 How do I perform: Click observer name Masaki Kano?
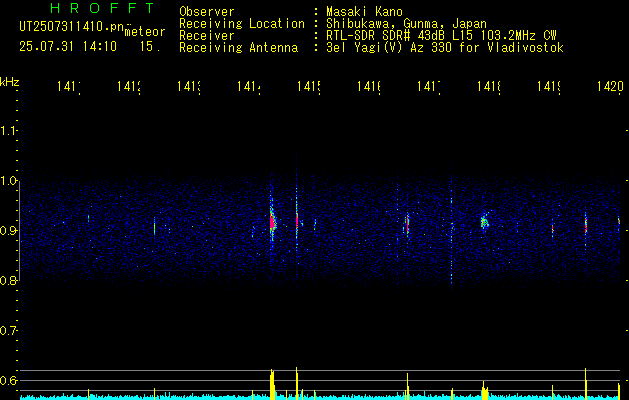pyautogui.click(x=365, y=12)
